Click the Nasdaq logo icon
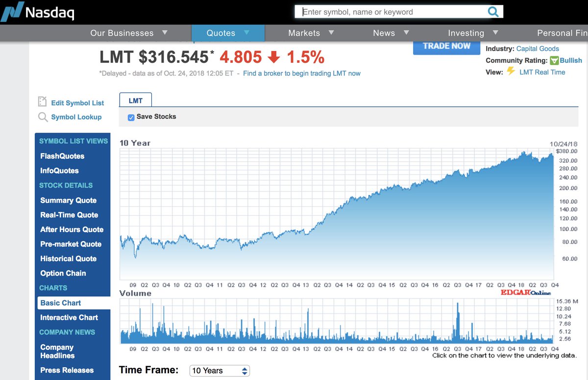Screen dimensions: 588x380 (x=12, y=12)
